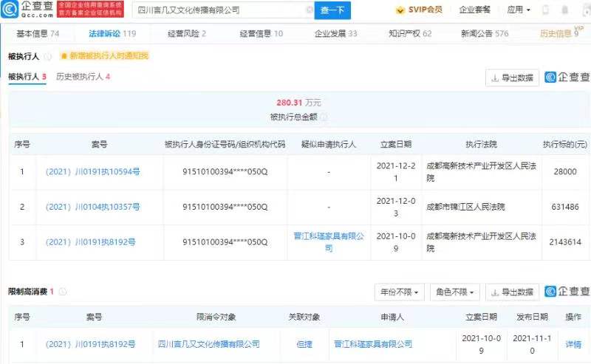
Task: Select filing date 2021-12-03 cell
Action: point(396,207)
